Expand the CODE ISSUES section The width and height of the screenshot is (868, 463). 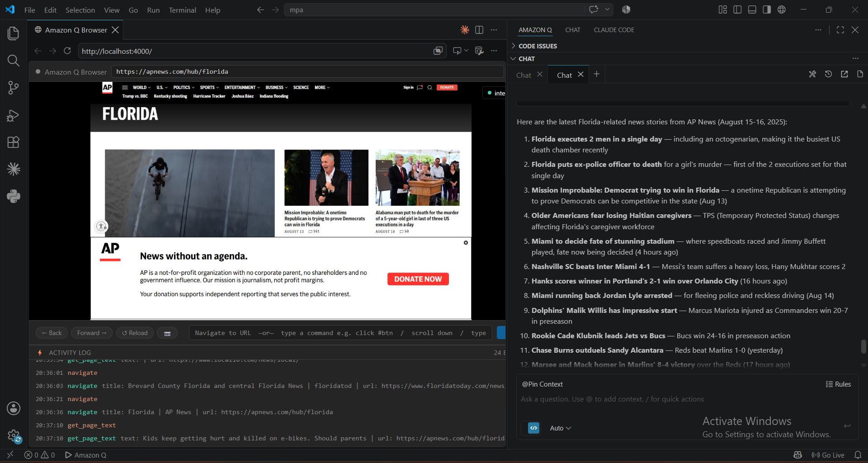coord(538,46)
